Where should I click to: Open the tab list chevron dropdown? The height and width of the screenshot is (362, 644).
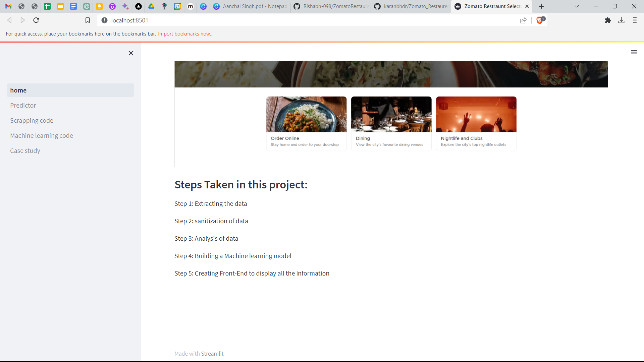(577, 6)
